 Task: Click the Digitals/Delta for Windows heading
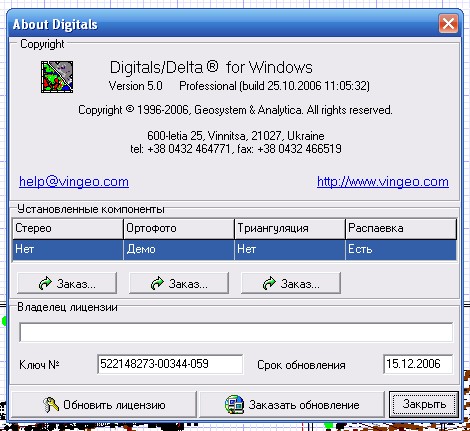[x=211, y=67]
